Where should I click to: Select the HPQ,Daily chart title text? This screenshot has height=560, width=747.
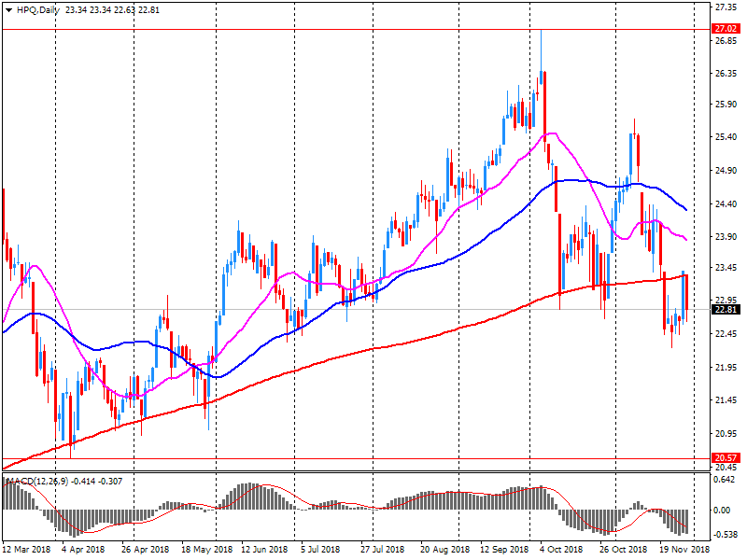coord(38,10)
